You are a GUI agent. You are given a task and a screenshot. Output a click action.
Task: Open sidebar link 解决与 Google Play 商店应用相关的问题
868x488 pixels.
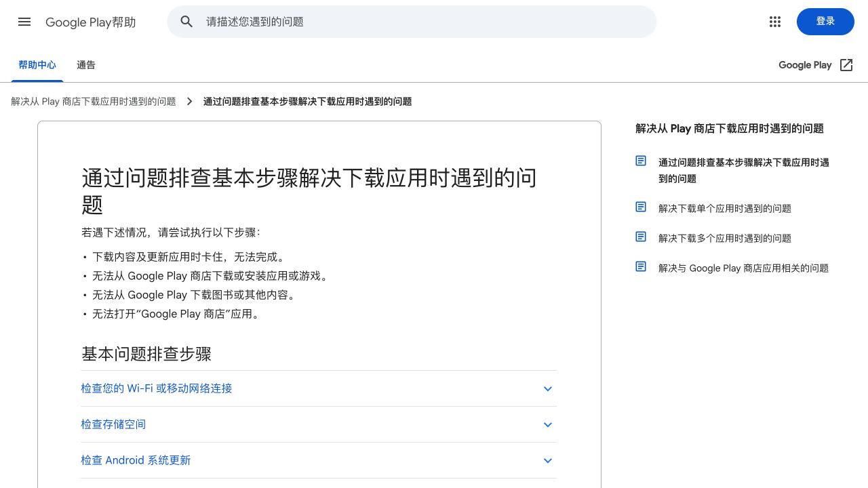coord(744,268)
